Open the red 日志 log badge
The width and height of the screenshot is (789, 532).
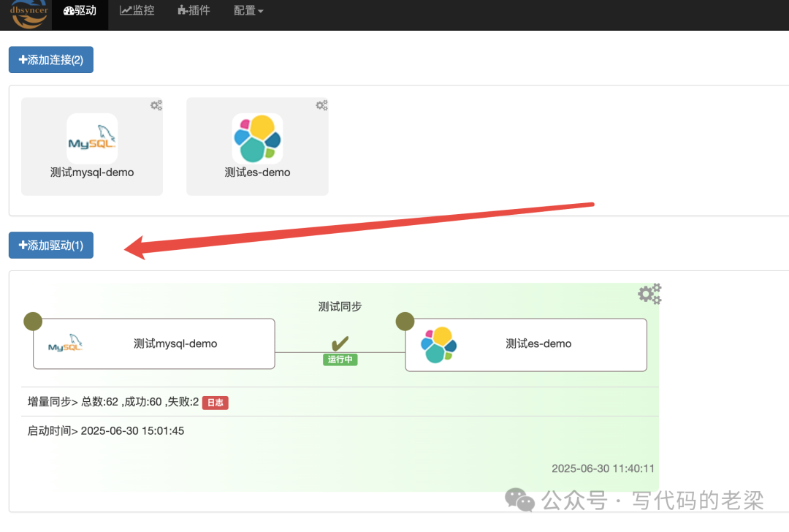(215, 403)
